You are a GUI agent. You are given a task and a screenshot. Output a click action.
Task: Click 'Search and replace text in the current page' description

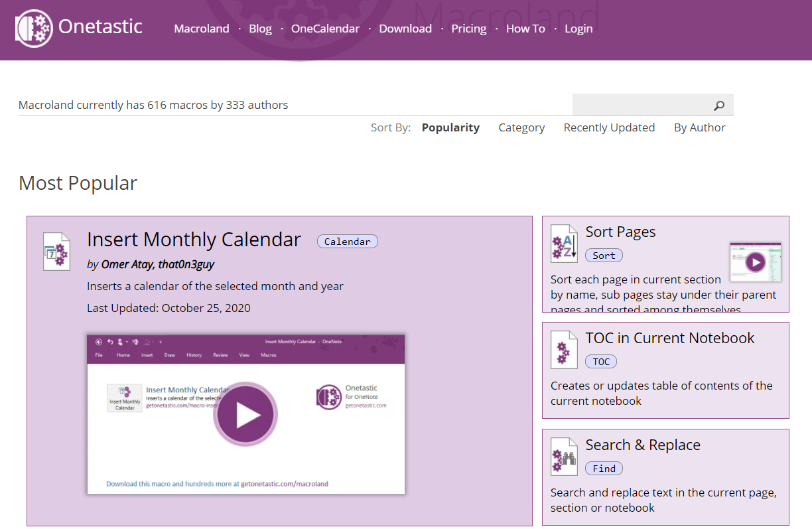[663, 500]
